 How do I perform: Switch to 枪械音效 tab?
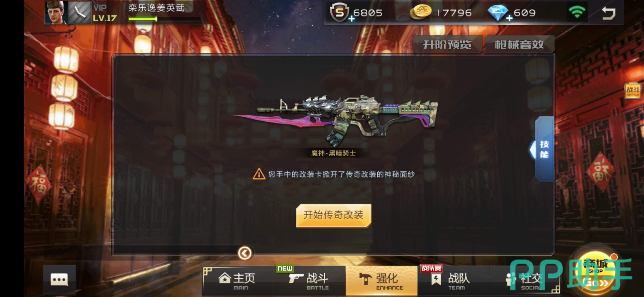(x=519, y=45)
